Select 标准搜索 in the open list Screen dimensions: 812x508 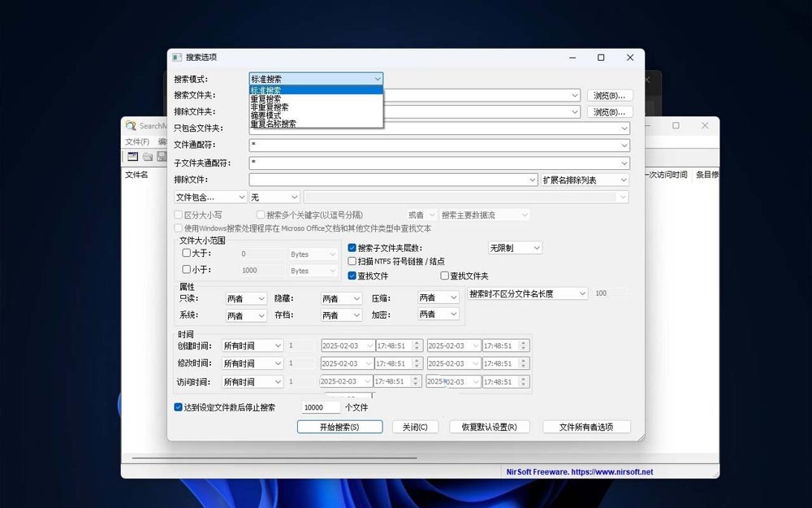316,90
